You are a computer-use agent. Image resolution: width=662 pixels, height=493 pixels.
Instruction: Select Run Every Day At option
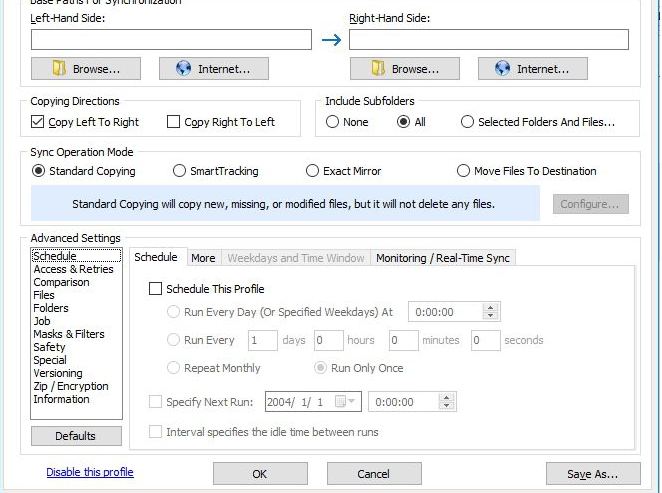pyautogui.click(x=174, y=312)
